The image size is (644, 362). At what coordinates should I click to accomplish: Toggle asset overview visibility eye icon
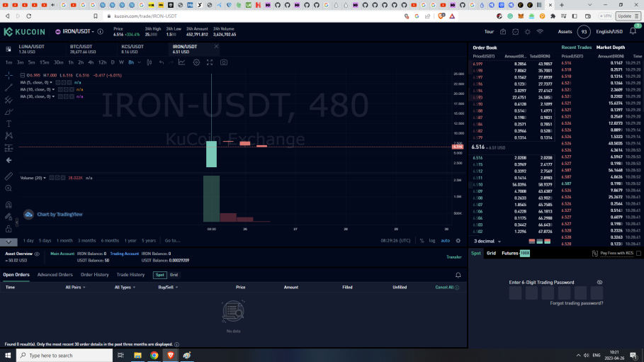pyautogui.click(x=37, y=254)
